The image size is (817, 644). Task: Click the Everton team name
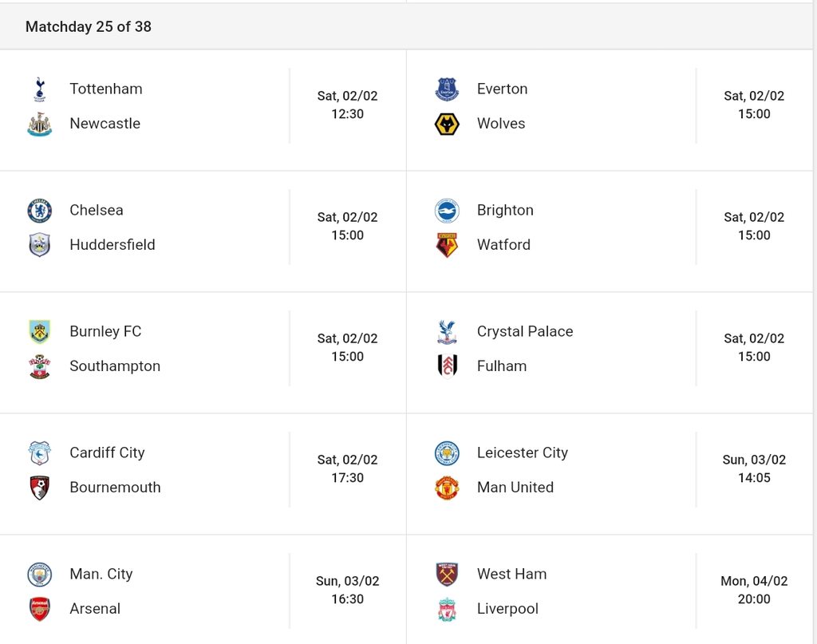503,89
